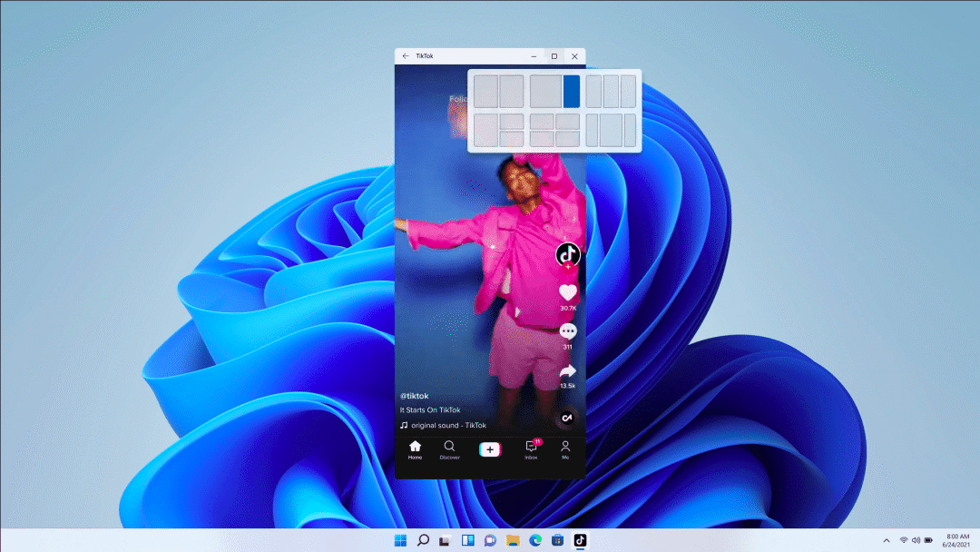Snap to middle column of three-equal-columns layout
Screen dimensions: 980x552
(x=612, y=92)
